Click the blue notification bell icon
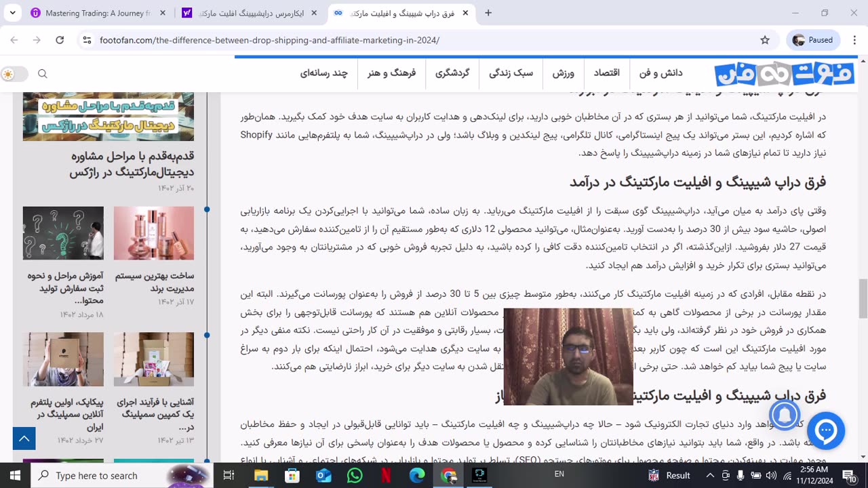This screenshot has height=488, width=868. [785, 414]
